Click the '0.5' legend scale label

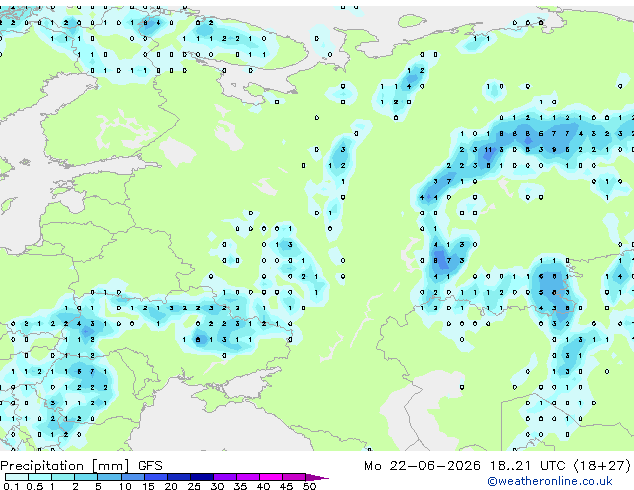coord(34,486)
